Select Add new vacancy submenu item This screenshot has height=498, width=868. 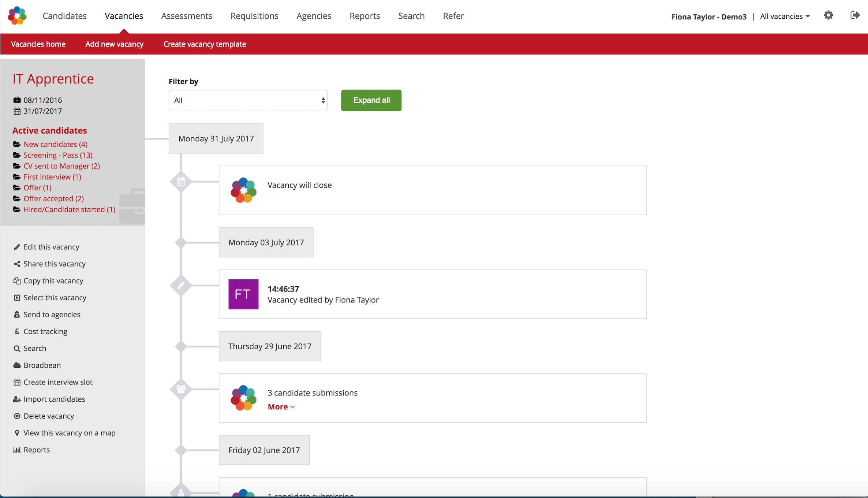[114, 44]
